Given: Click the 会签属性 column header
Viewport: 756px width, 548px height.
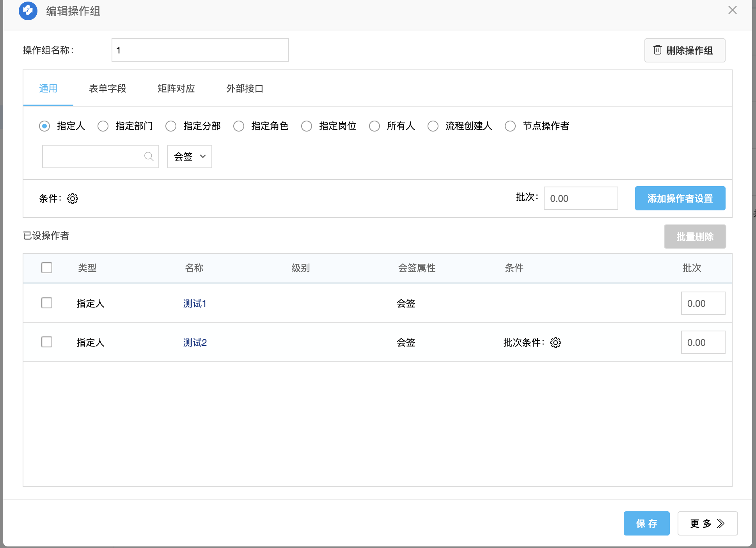Looking at the screenshot, I should coord(417,268).
